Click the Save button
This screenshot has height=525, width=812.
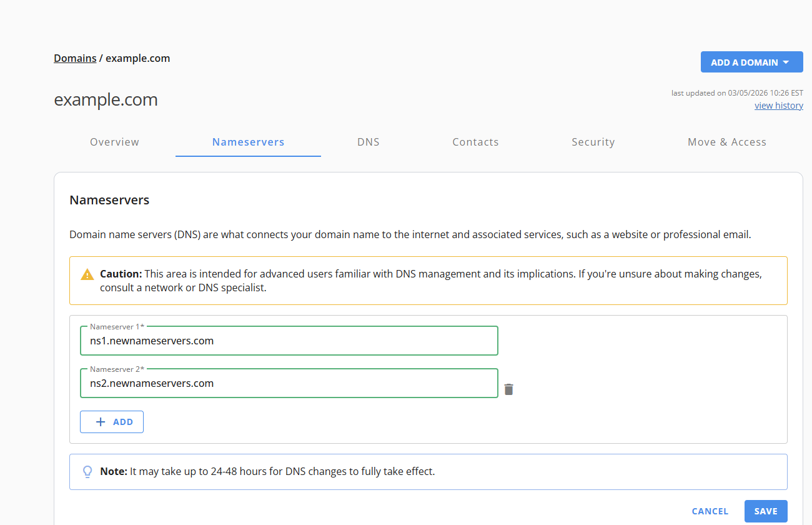tap(766, 511)
